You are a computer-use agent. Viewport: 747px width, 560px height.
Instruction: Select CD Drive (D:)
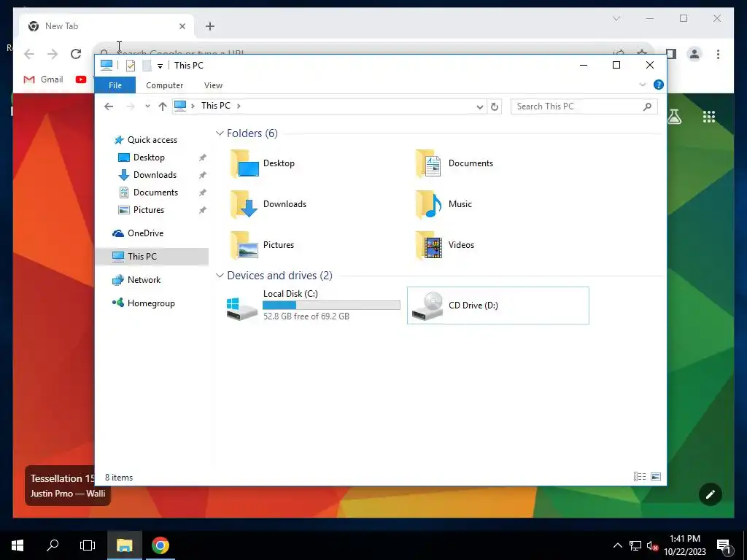coord(498,306)
